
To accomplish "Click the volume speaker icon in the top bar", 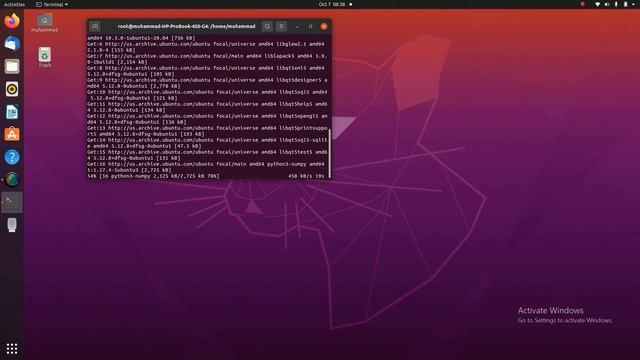I will (607, 4).
